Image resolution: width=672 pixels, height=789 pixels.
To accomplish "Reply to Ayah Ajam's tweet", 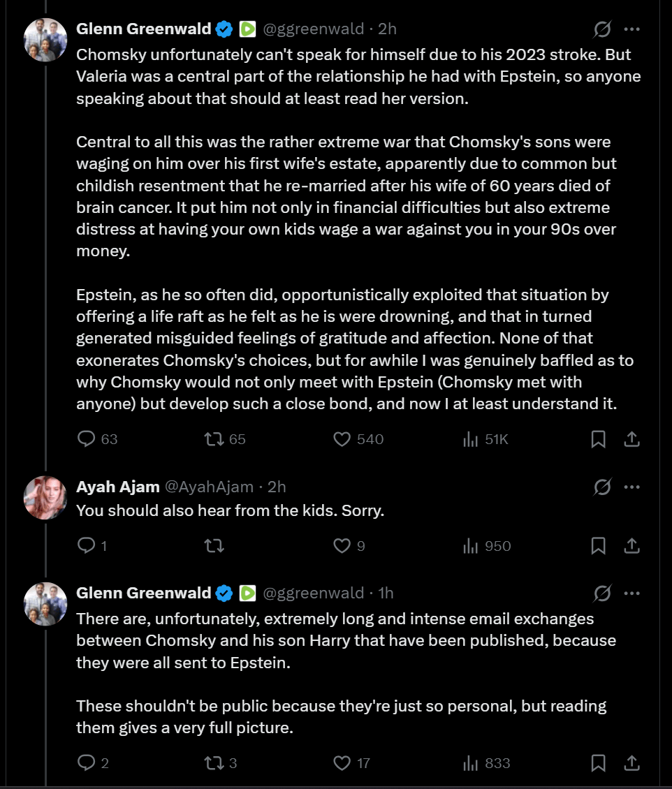I will click(86, 545).
